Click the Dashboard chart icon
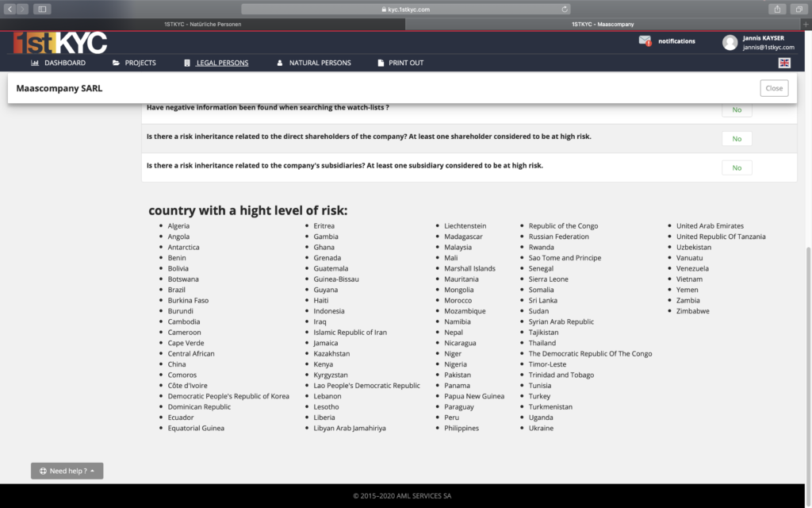This screenshot has height=508, width=812. click(x=35, y=63)
